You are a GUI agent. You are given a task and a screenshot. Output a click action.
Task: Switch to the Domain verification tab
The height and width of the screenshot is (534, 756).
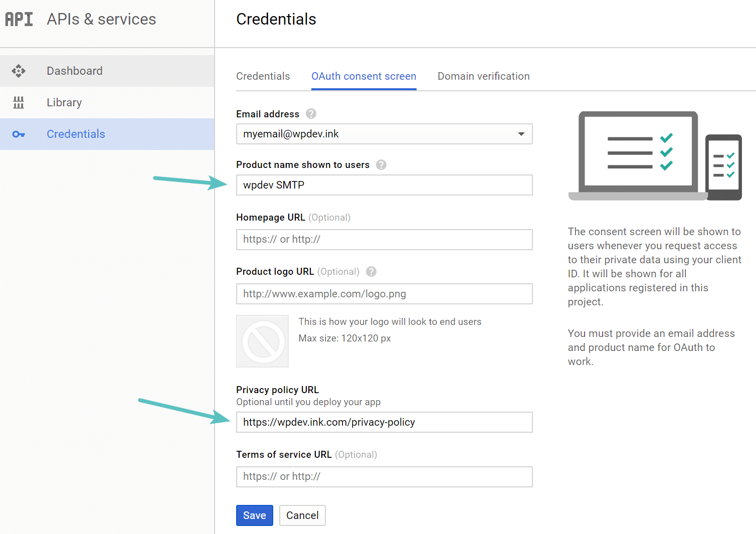tap(483, 76)
